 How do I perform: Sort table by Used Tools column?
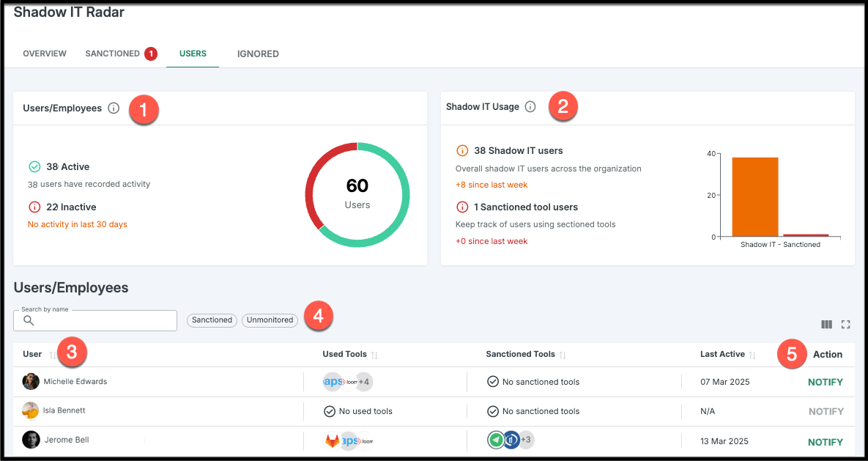(374, 355)
